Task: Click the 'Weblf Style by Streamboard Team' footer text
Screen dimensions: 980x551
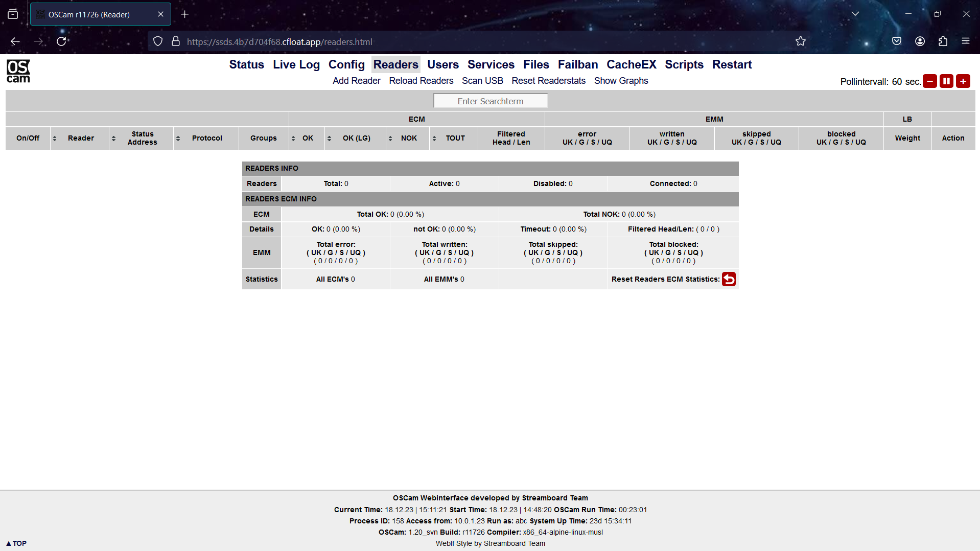Action: point(491,543)
